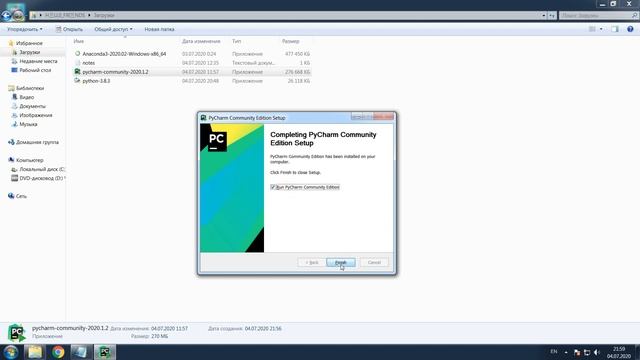The width and height of the screenshot is (640, 360).
Task: Open Упорядочить dropdown menu
Action: 25,29
